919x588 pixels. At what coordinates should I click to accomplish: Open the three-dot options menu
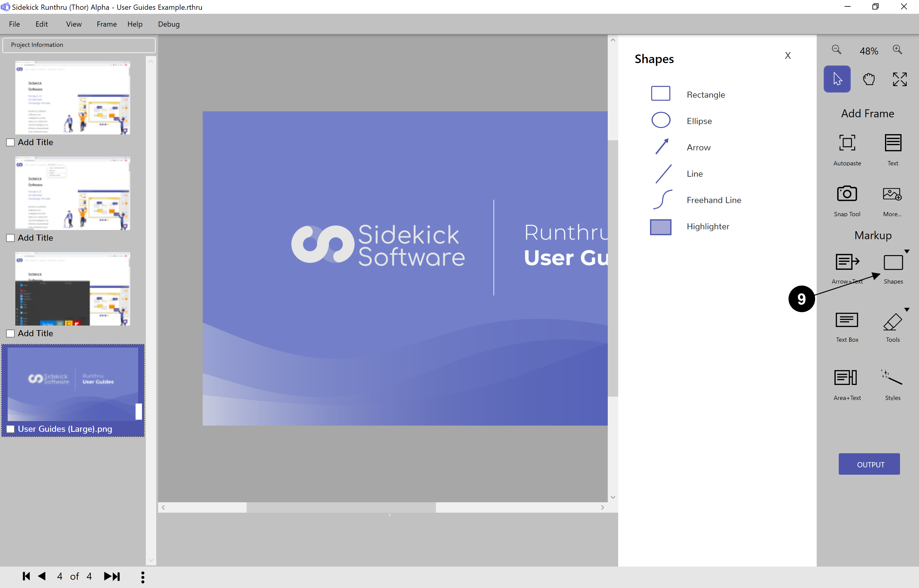click(142, 577)
